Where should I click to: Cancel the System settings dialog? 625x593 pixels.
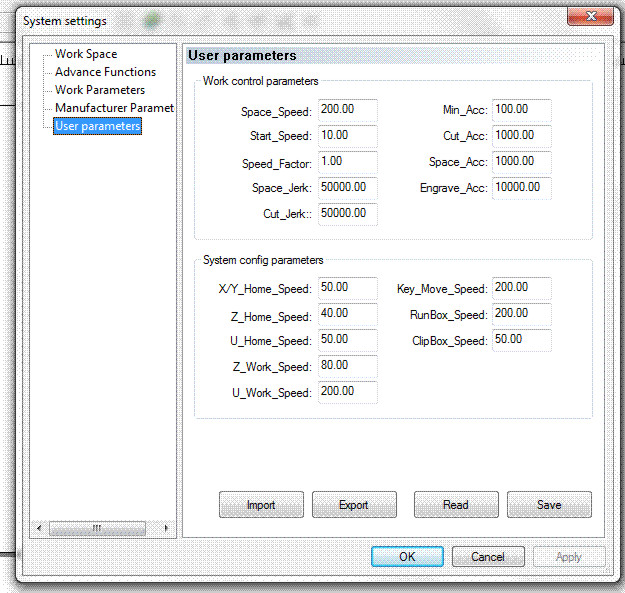click(487, 557)
